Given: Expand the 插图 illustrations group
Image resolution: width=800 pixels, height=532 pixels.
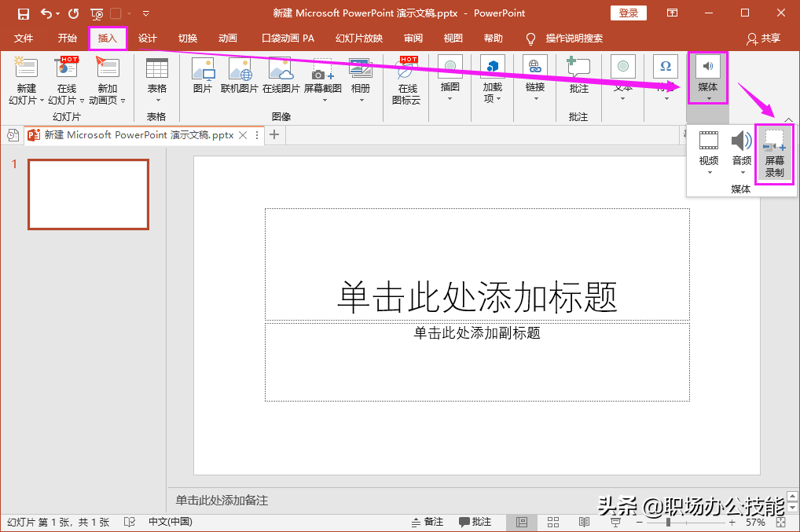Looking at the screenshot, I should (450, 79).
